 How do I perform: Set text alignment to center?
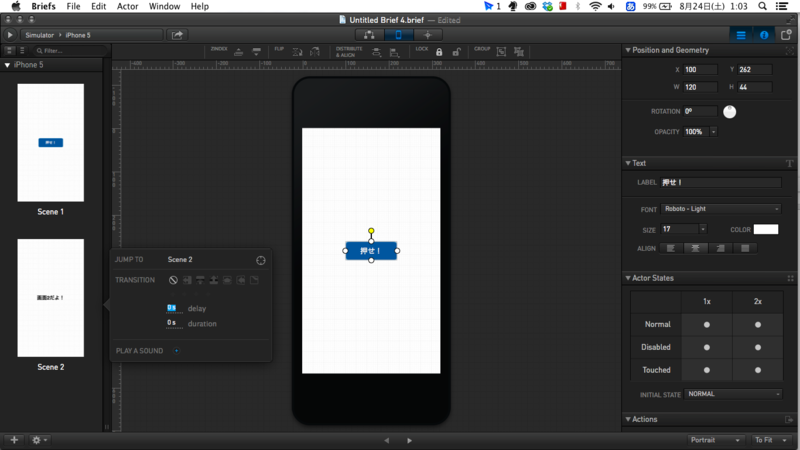pos(695,248)
